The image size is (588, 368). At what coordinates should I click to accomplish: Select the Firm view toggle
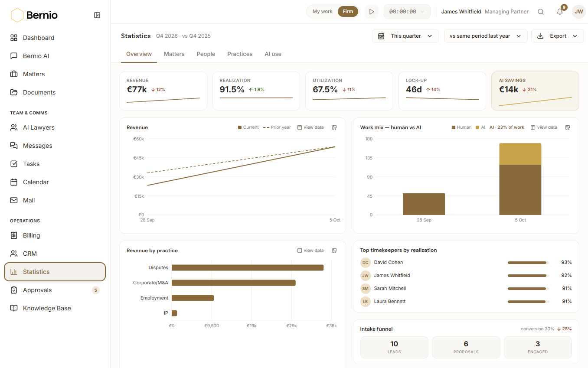pyautogui.click(x=348, y=12)
